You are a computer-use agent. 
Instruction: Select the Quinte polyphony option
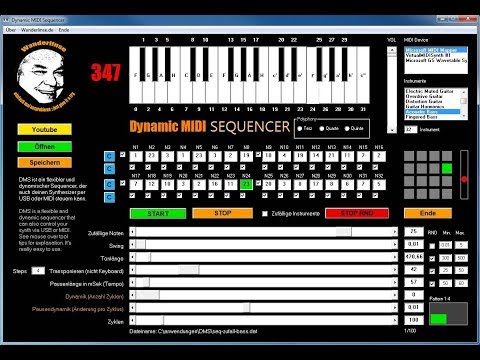tap(347, 129)
